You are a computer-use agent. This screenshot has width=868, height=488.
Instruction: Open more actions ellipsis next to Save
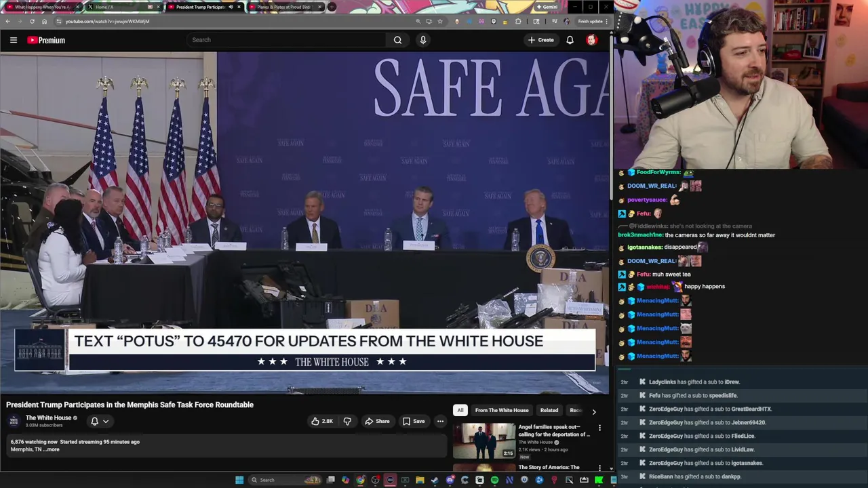pyautogui.click(x=440, y=421)
